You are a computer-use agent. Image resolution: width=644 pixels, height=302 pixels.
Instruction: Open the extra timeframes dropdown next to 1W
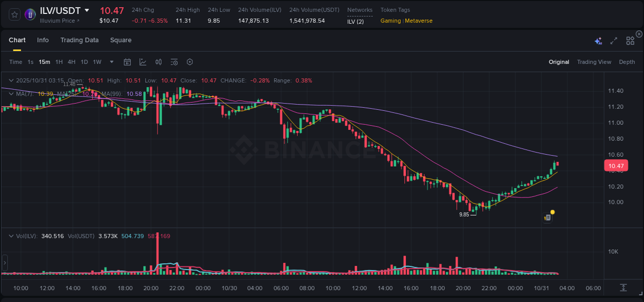[111, 62]
